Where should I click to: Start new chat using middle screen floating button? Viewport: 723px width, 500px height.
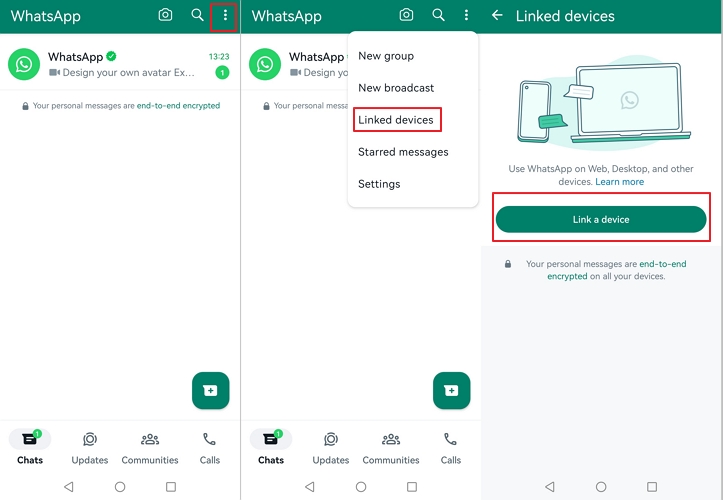(x=451, y=391)
